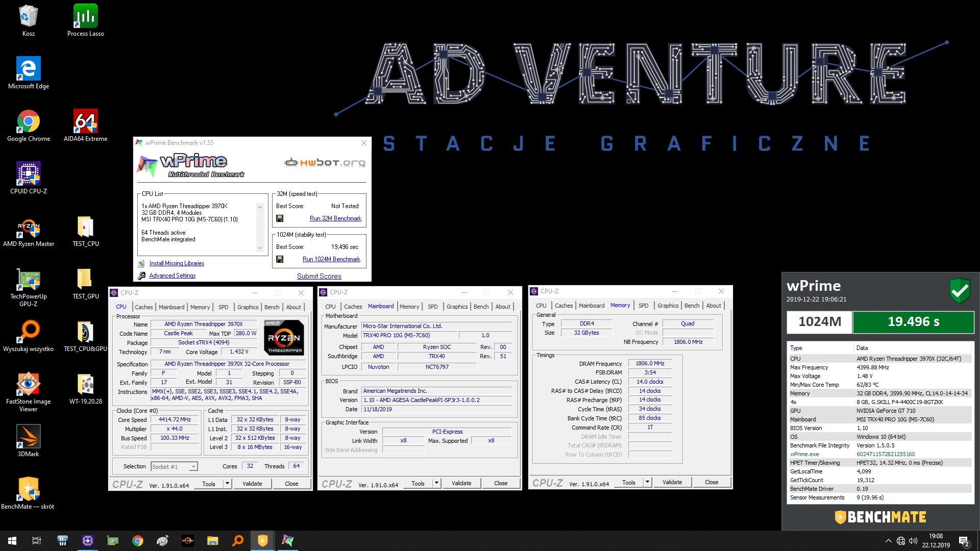Click Windows Start button
Viewport: 980px width, 551px height.
pyautogui.click(x=12, y=541)
